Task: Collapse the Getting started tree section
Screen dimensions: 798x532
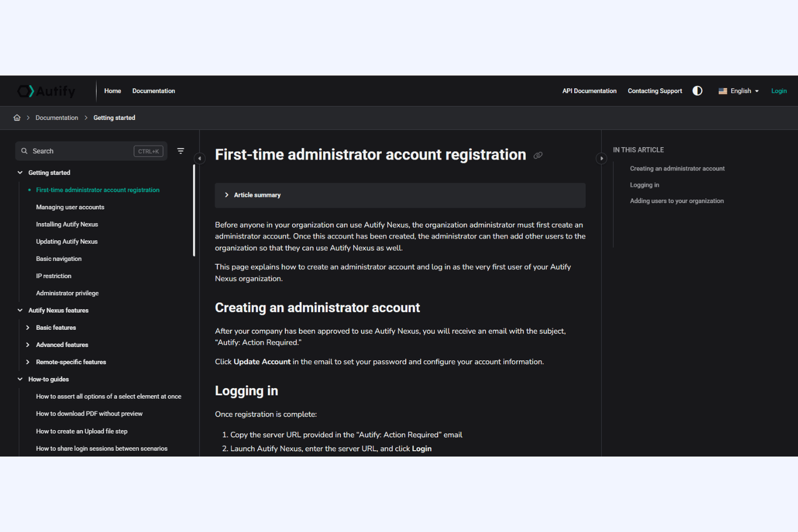Action: click(20, 172)
